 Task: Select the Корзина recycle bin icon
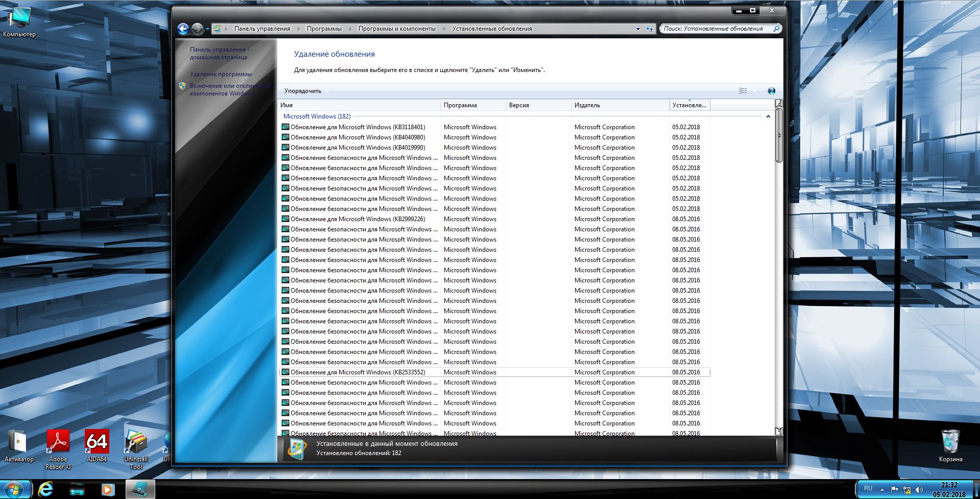pyautogui.click(x=950, y=446)
